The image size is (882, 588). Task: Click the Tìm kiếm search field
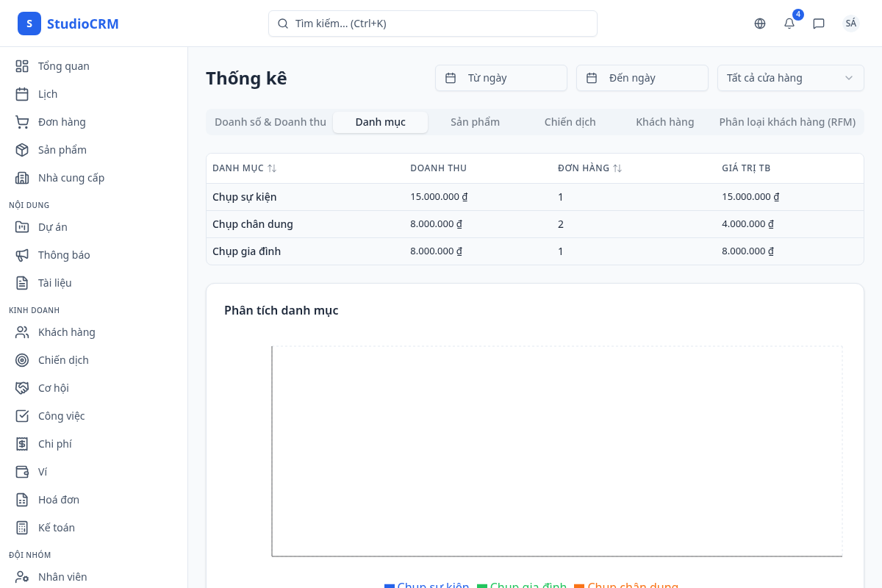tap(433, 24)
